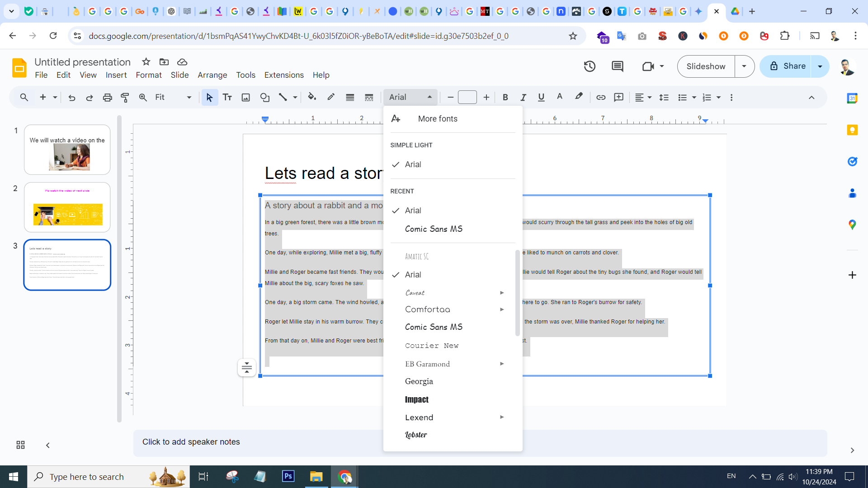Click the print icon
The width and height of the screenshot is (868, 488).
pos(107,97)
